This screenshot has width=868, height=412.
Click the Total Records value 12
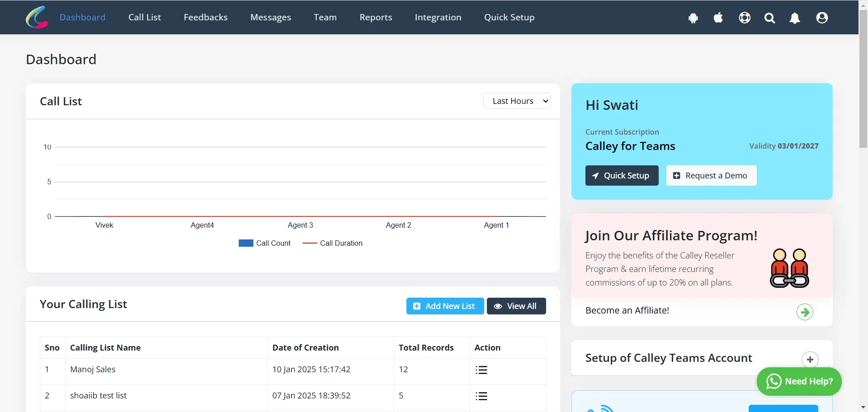tap(403, 369)
